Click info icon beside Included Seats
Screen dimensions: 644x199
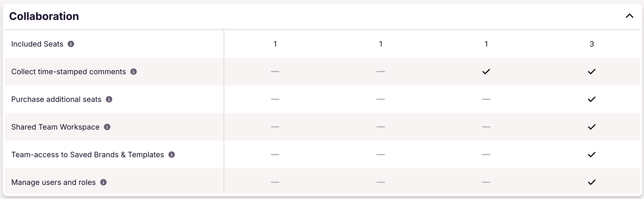click(71, 44)
